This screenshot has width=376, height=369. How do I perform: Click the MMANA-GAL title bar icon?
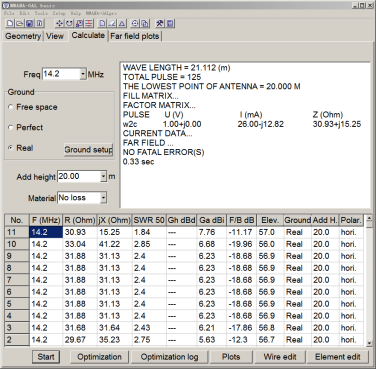tap(5, 5)
